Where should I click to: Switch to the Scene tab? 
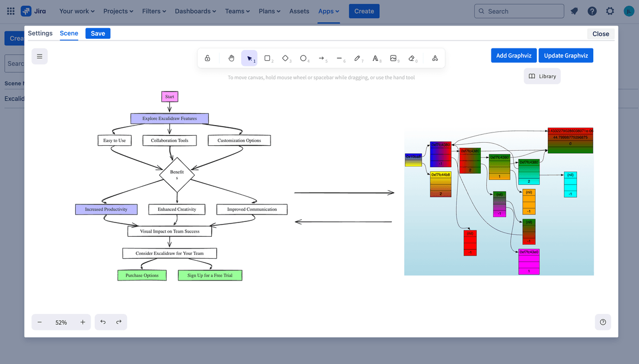coord(69,33)
